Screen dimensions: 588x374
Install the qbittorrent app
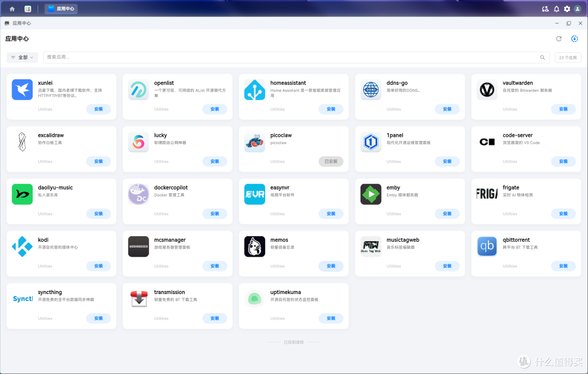click(x=563, y=266)
